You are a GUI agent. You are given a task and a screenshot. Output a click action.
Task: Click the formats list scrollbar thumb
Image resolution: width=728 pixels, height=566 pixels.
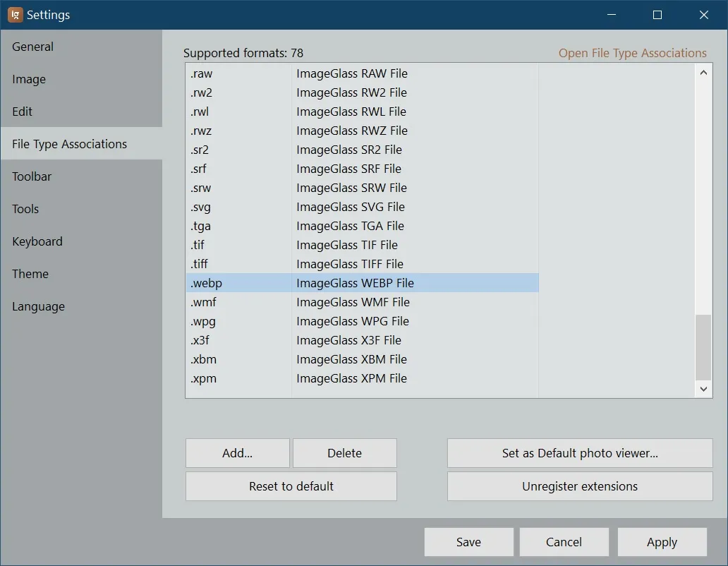click(x=703, y=347)
